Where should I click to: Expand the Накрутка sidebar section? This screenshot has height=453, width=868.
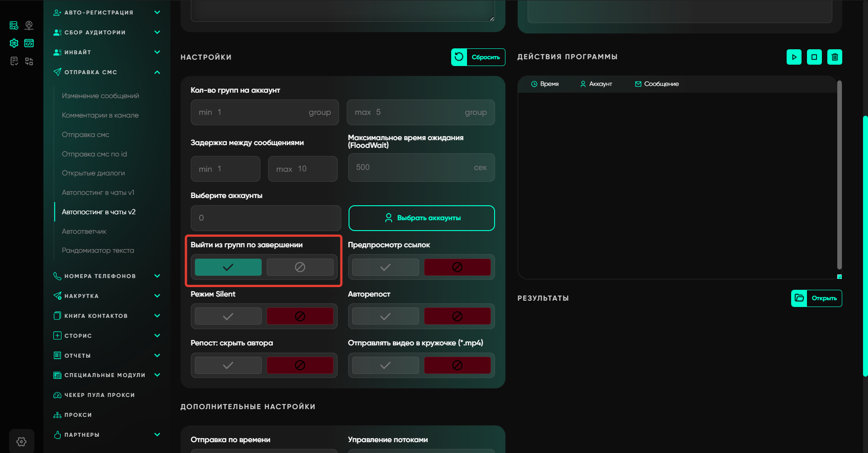(x=157, y=296)
